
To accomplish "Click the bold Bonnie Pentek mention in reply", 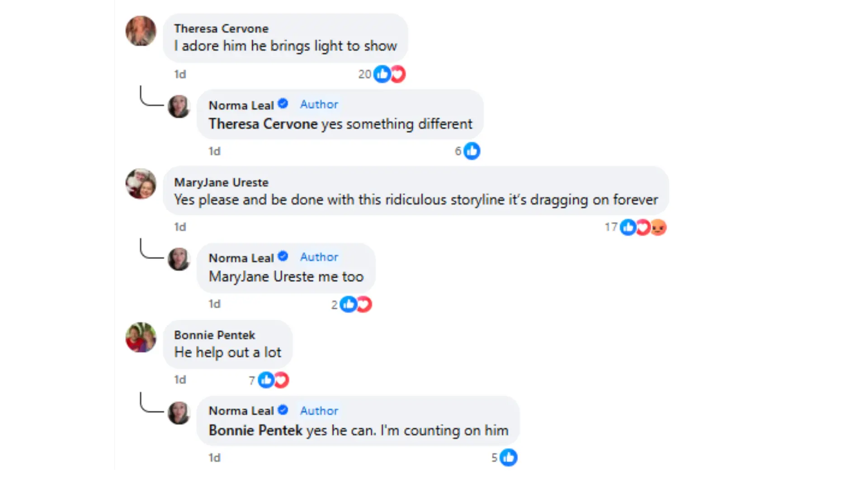I will pos(255,430).
